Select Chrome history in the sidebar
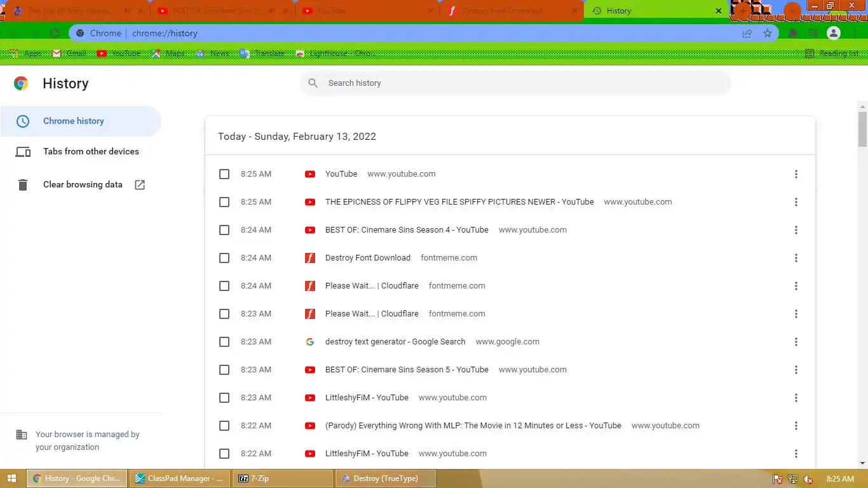 pyautogui.click(x=81, y=121)
